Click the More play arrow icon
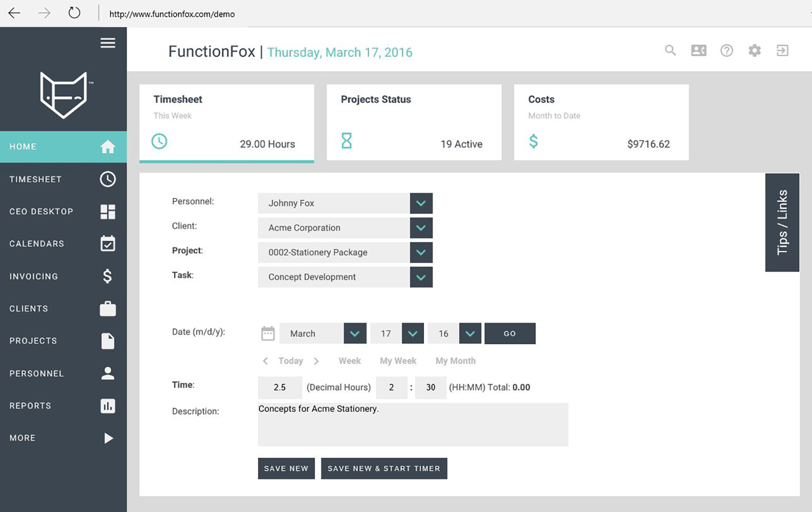This screenshot has width=812, height=512. point(108,438)
